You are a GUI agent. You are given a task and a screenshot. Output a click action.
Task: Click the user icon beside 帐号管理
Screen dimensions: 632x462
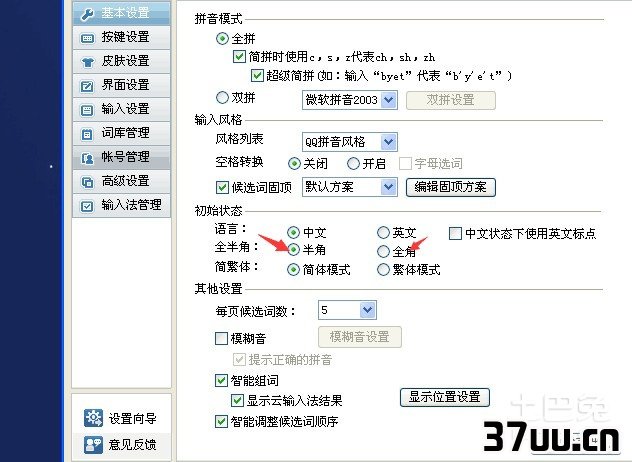pyautogui.click(x=87, y=158)
